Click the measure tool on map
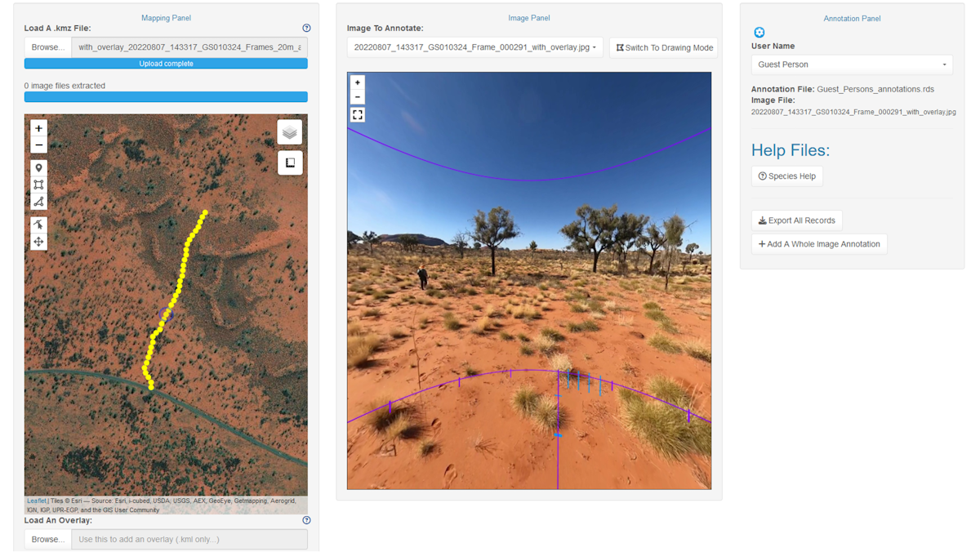The height and width of the screenshot is (552, 980). 290,163
